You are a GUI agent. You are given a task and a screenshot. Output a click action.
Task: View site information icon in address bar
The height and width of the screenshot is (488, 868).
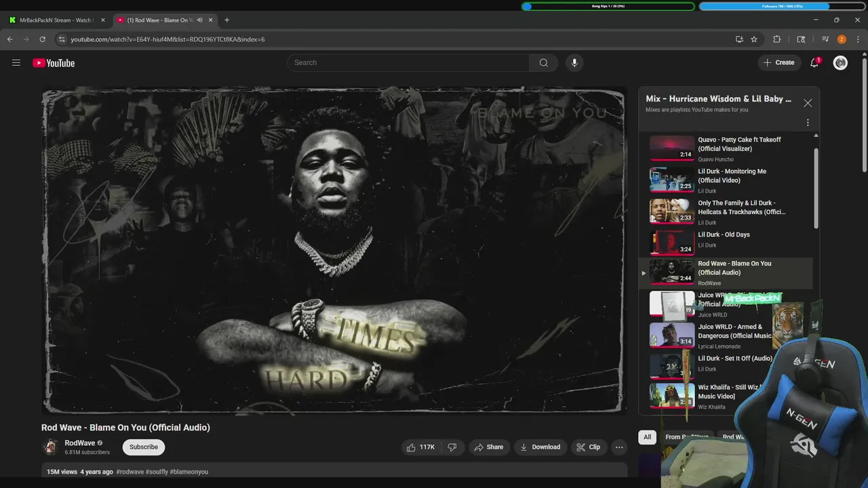pos(62,39)
